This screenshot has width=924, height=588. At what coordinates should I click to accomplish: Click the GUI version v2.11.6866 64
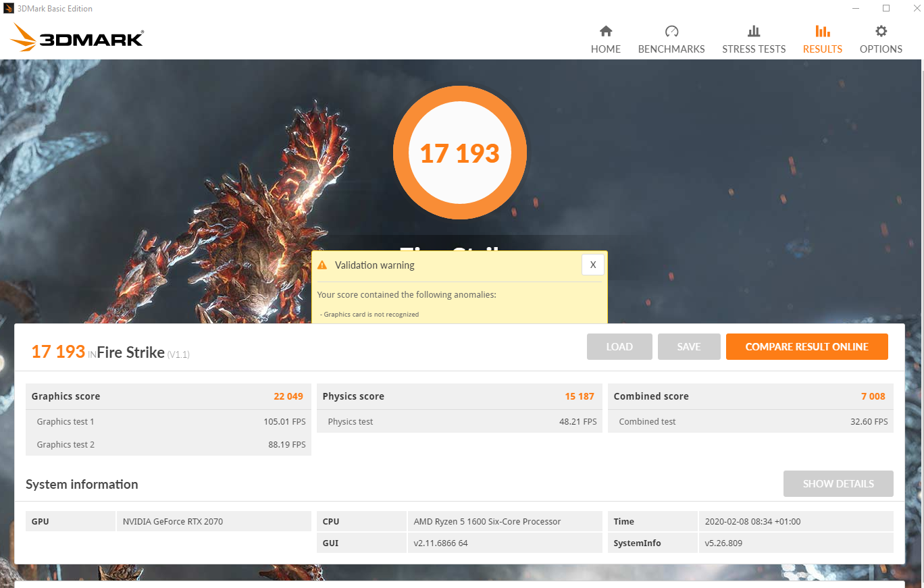[x=440, y=543]
